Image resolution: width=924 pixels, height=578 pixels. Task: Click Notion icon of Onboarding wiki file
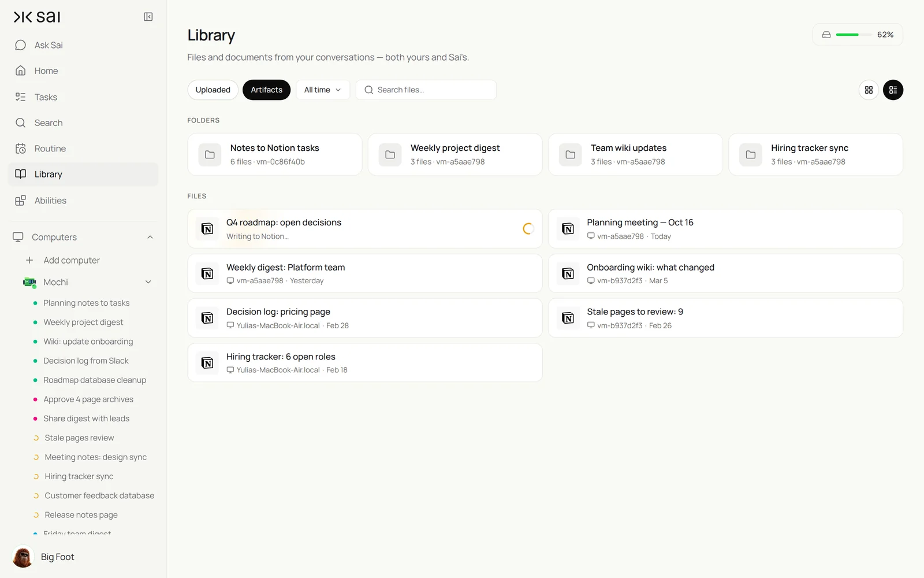pos(568,273)
